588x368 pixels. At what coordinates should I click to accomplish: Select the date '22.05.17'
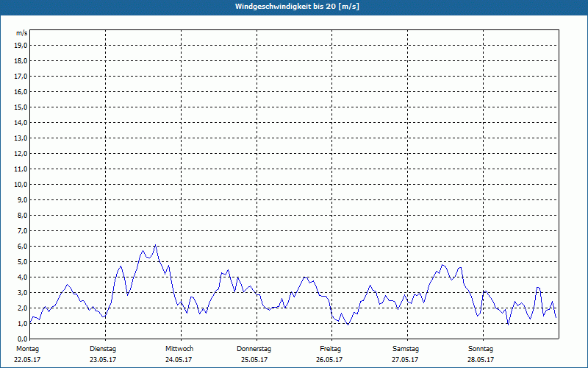[27, 360]
